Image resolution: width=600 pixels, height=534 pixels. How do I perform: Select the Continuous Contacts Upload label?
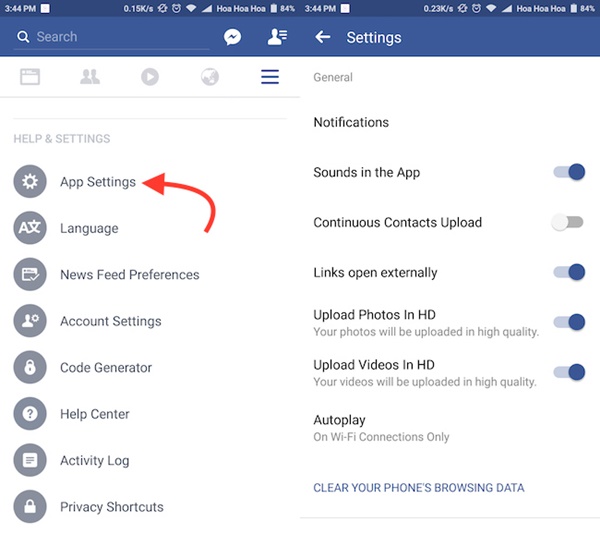[x=398, y=223]
